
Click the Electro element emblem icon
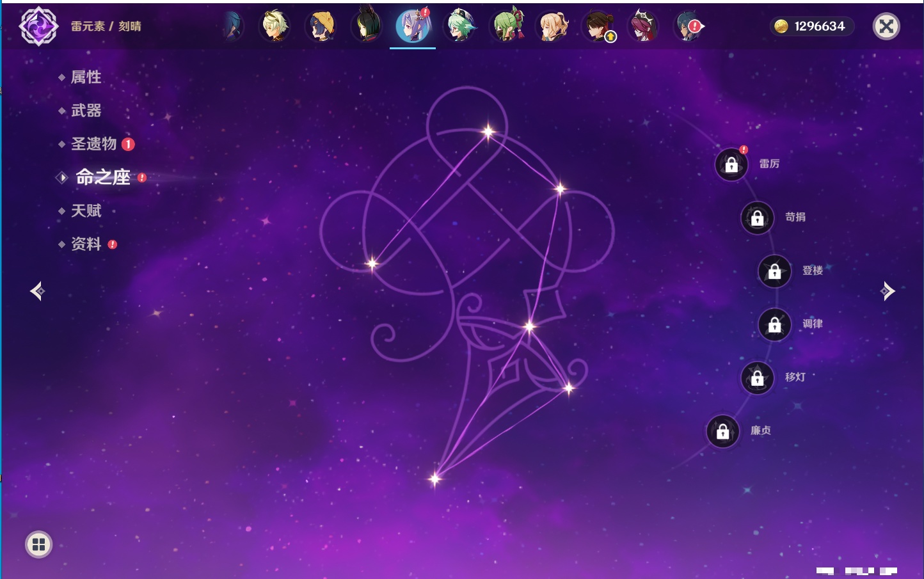[38, 26]
